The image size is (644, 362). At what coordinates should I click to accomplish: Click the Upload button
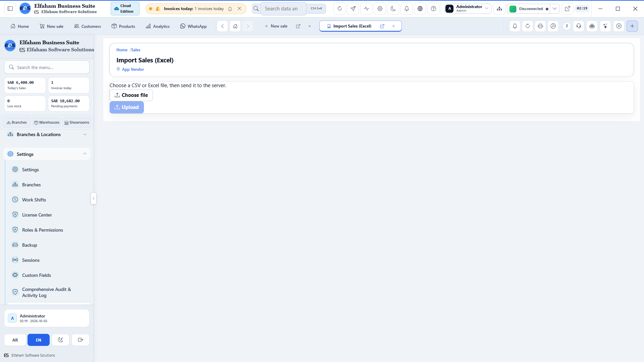(x=127, y=107)
